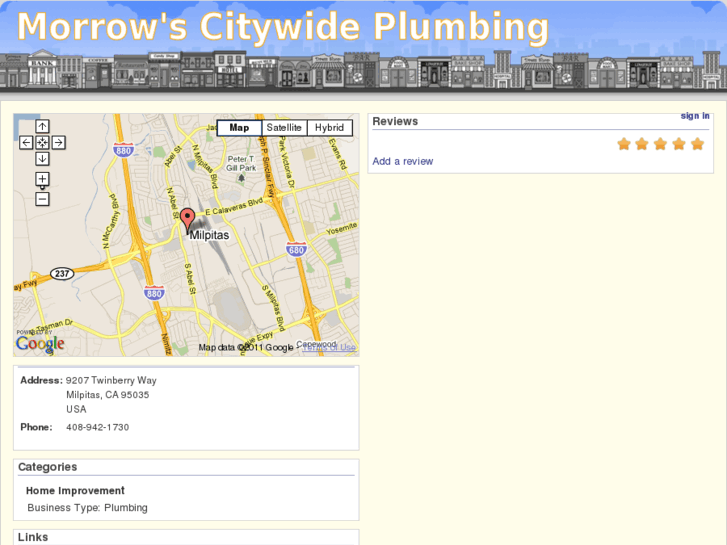This screenshot has height=545, width=727.
Task: Open the map Terms of Use link
Action: point(329,347)
